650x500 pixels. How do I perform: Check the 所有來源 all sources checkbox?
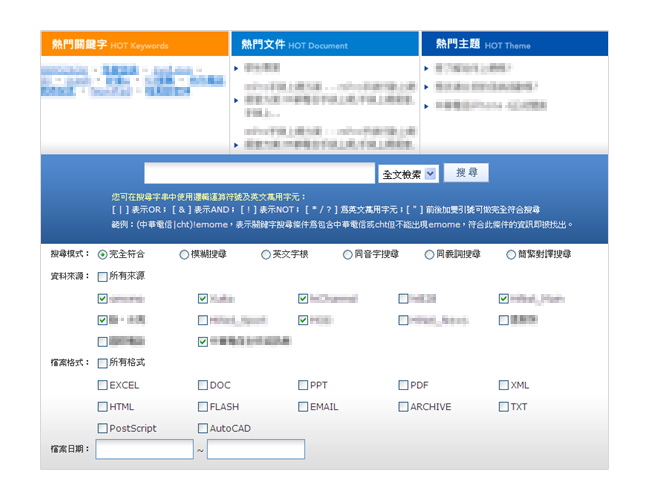[x=103, y=276]
